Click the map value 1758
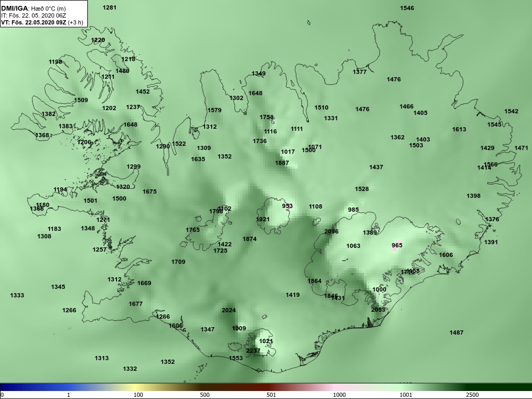The height and width of the screenshot is (399, 532). tap(267, 117)
